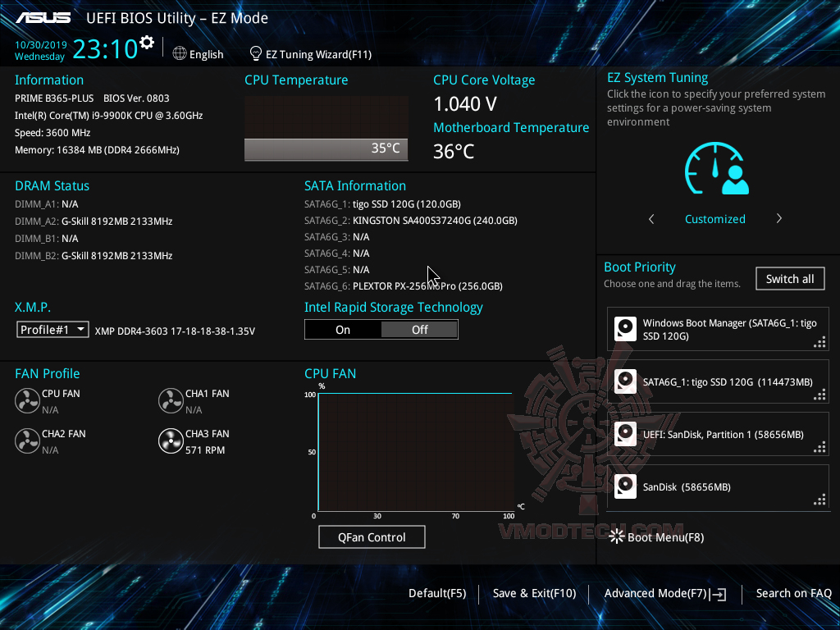Select the CPU FAN icon
The height and width of the screenshot is (630, 840).
[27, 400]
